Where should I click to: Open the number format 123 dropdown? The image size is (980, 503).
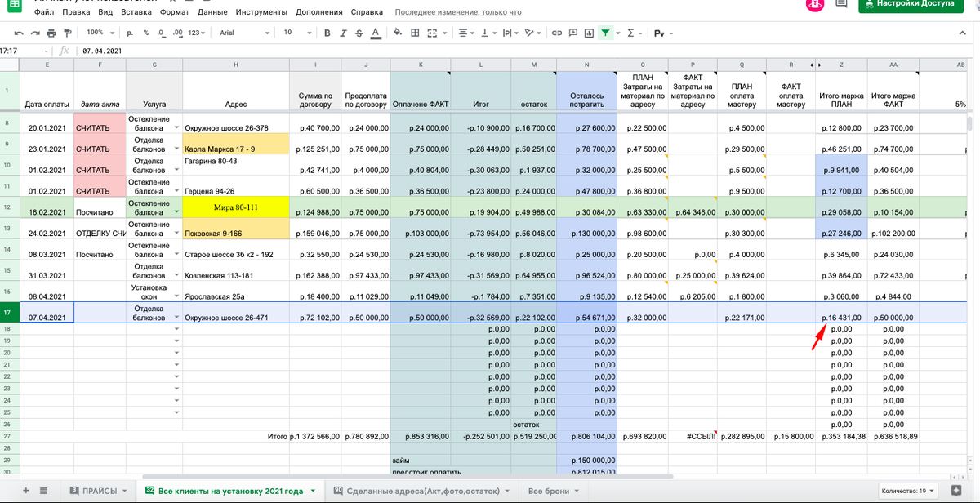[198, 33]
